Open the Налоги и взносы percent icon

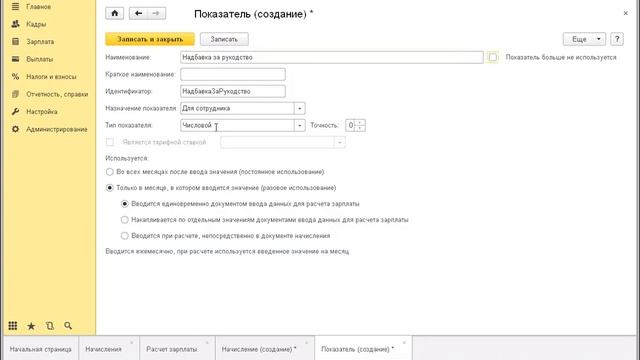pyautogui.click(x=16, y=77)
